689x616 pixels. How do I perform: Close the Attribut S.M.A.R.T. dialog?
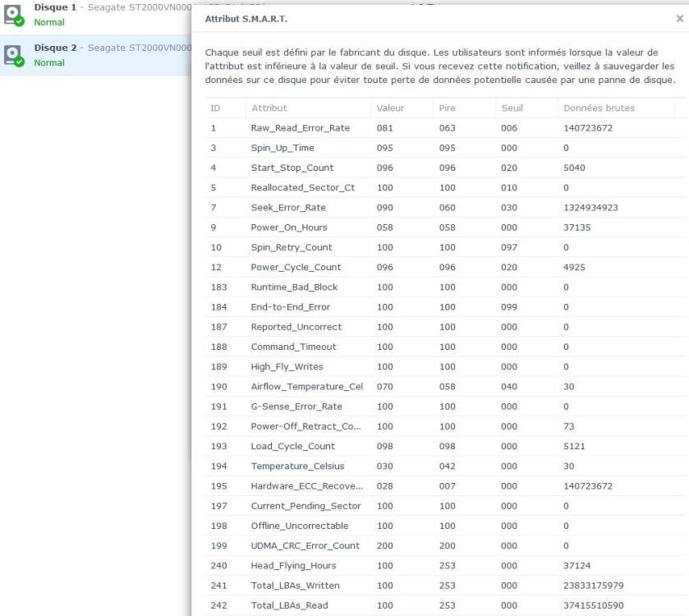(678, 18)
